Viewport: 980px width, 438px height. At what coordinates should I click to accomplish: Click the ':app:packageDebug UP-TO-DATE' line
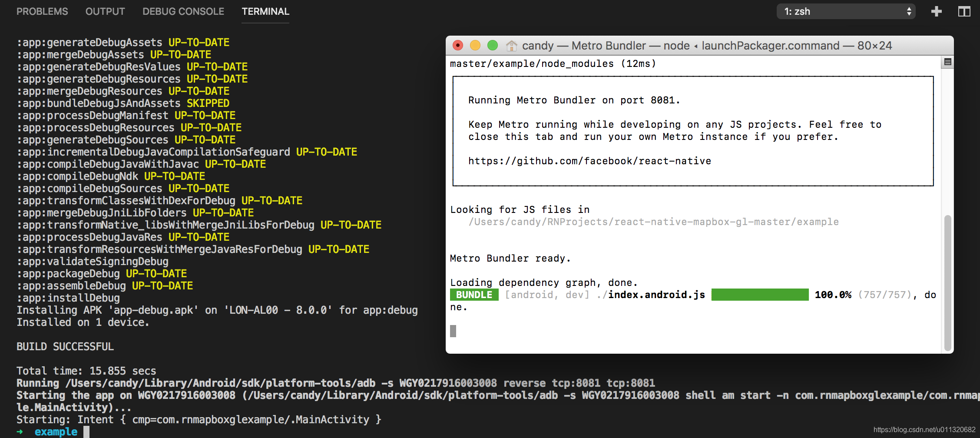tap(102, 274)
